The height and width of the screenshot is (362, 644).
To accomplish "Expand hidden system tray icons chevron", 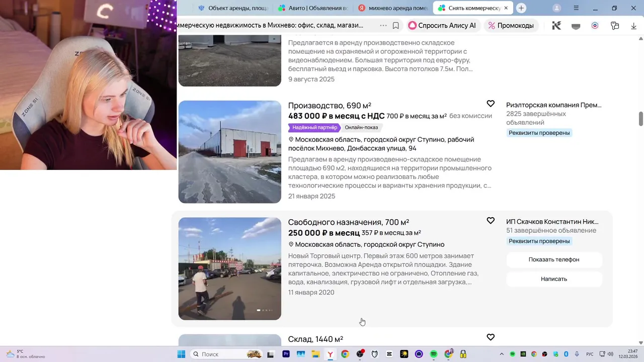I will pyautogui.click(x=502, y=354).
